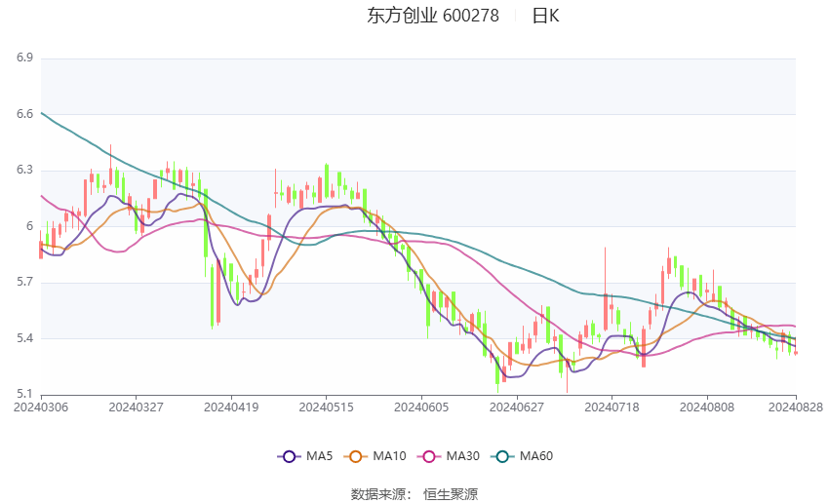Click the 20240306 start date axis label

click(x=40, y=407)
